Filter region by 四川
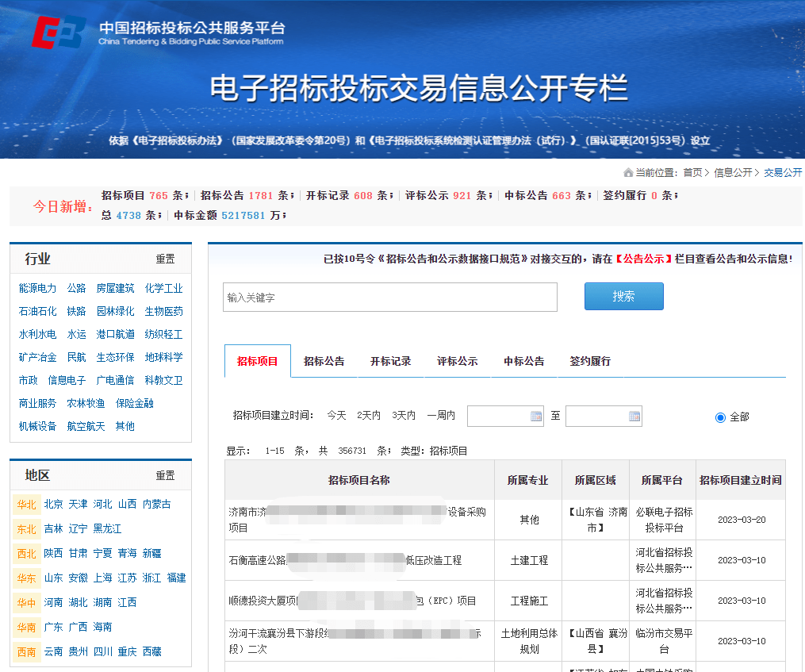The width and height of the screenshot is (805, 672). click(x=102, y=651)
